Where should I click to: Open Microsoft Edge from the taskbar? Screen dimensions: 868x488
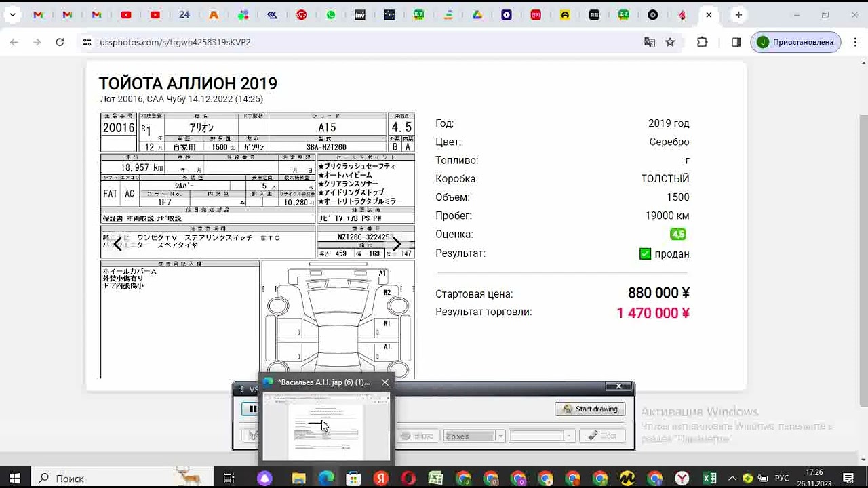[x=326, y=479]
